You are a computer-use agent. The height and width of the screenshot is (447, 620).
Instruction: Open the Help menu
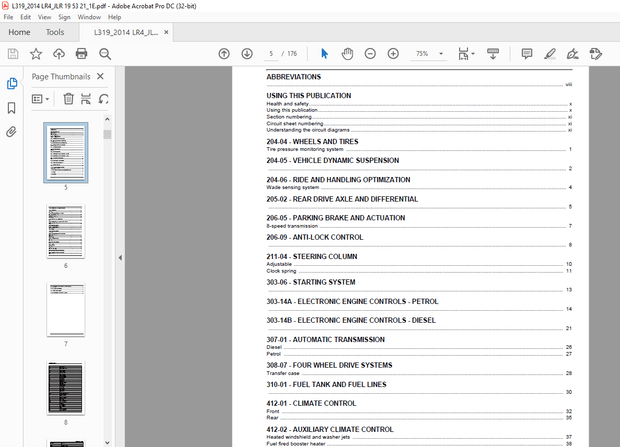(114, 17)
